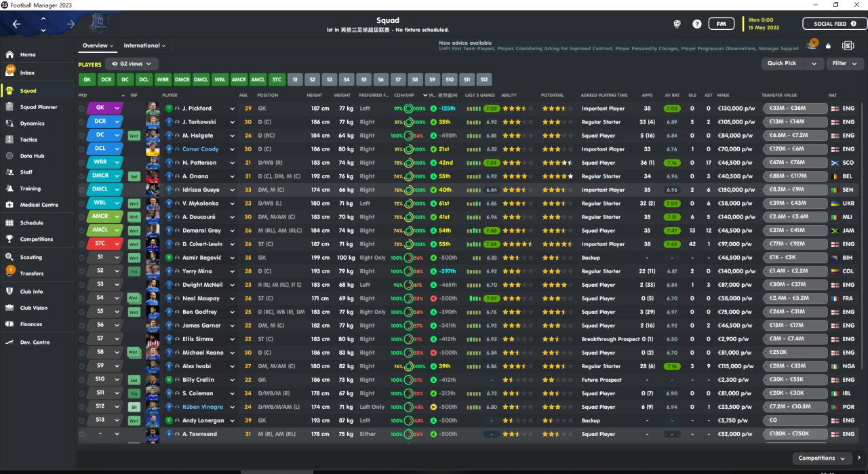Click the Wnt status badge for Neal Maupay
This screenshot has width=868, height=474.
tap(134, 298)
